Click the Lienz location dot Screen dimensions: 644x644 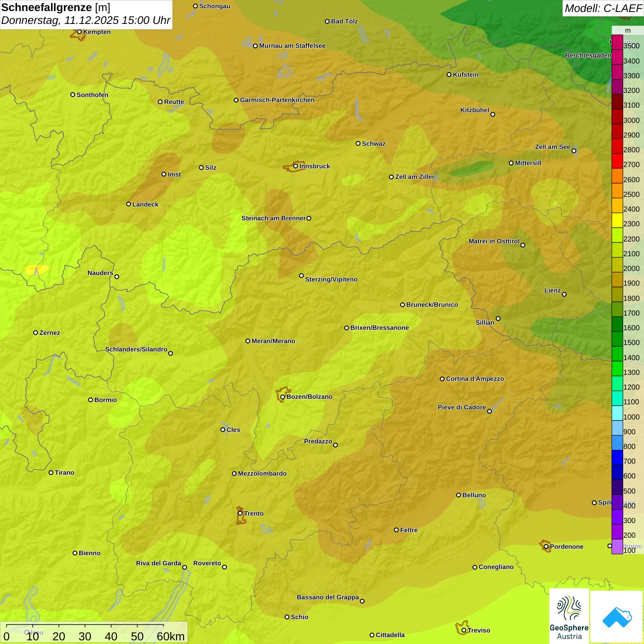(x=564, y=294)
